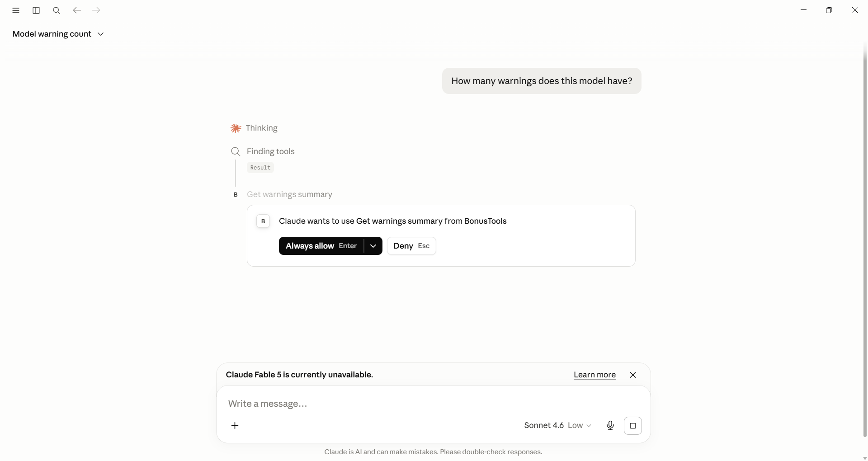The image size is (868, 461).
Task: Click the microphone voice input icon
Action: coord(610,425)
